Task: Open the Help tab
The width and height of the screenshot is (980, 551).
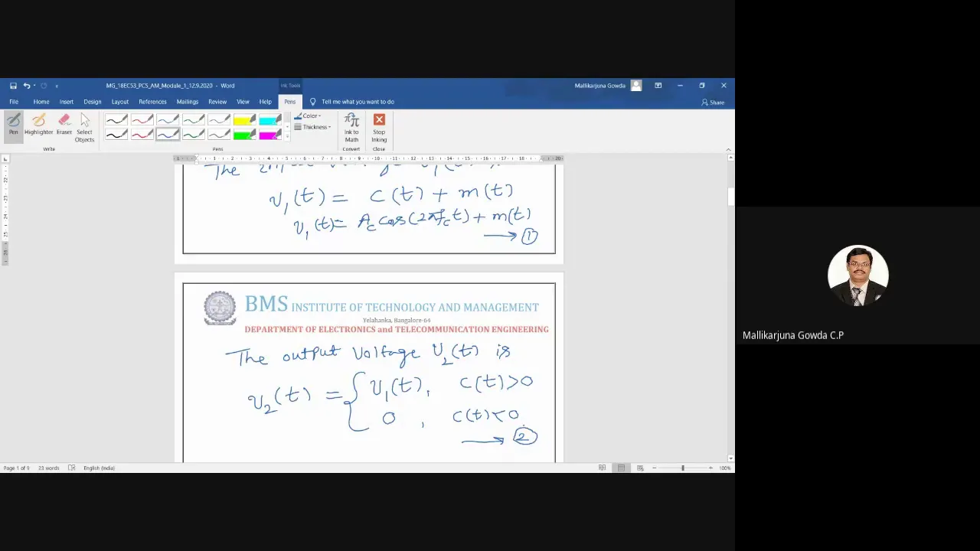Action: coord(265,102)
